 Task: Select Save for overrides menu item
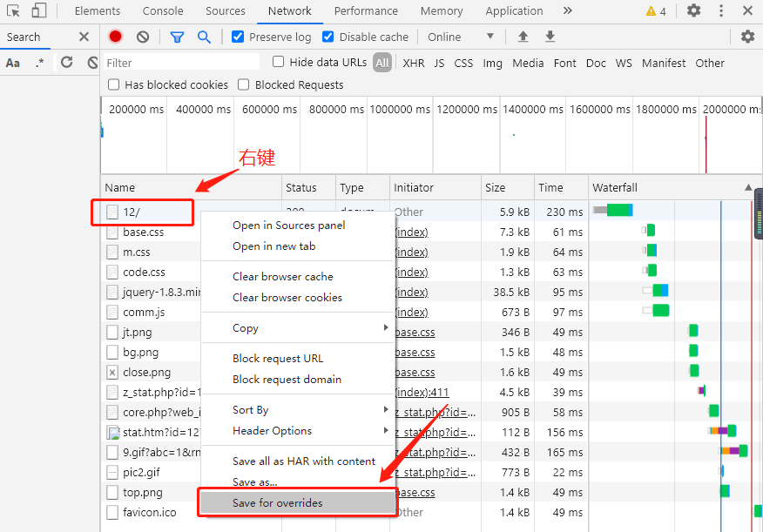click(297, 503)
